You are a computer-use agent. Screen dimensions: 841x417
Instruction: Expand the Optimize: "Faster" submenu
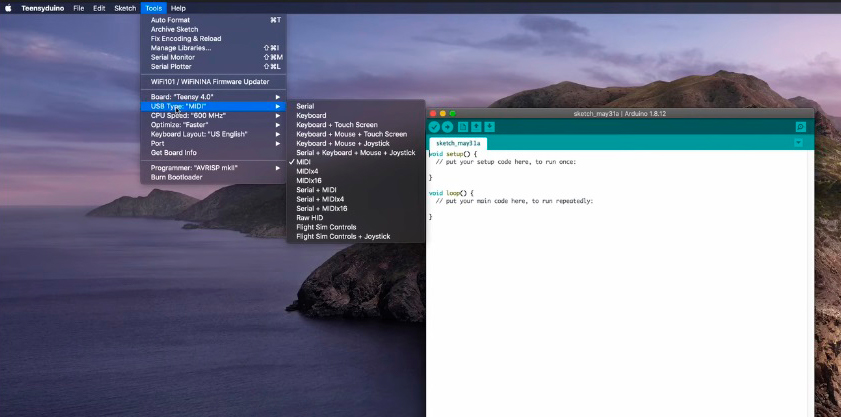click(213, 125)
